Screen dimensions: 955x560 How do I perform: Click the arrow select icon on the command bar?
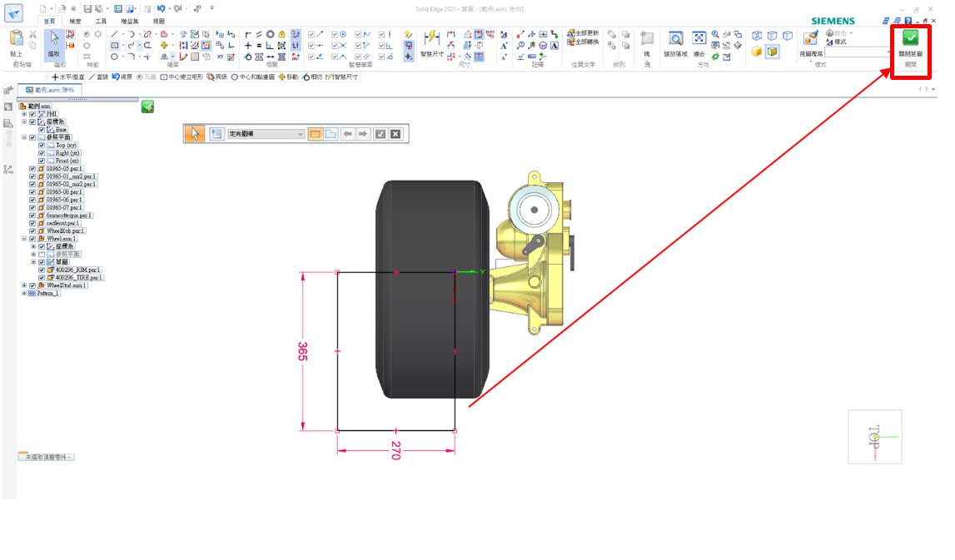click(195, 134)
